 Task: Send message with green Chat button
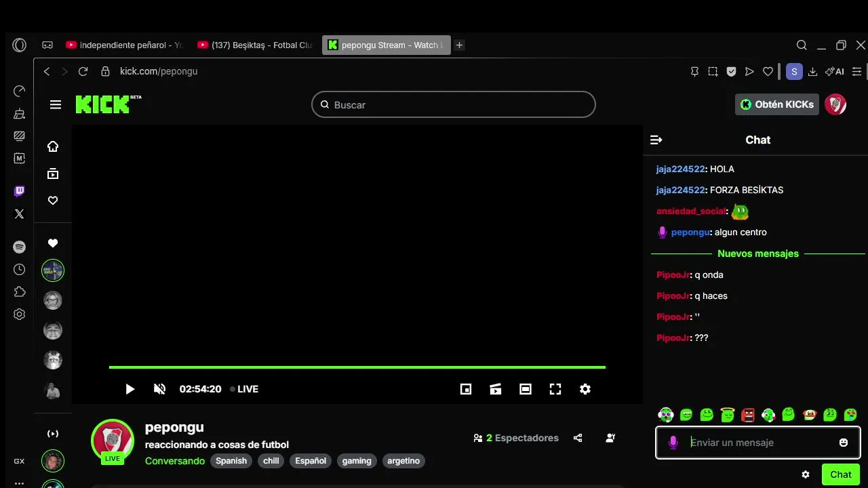coord(841,474)
